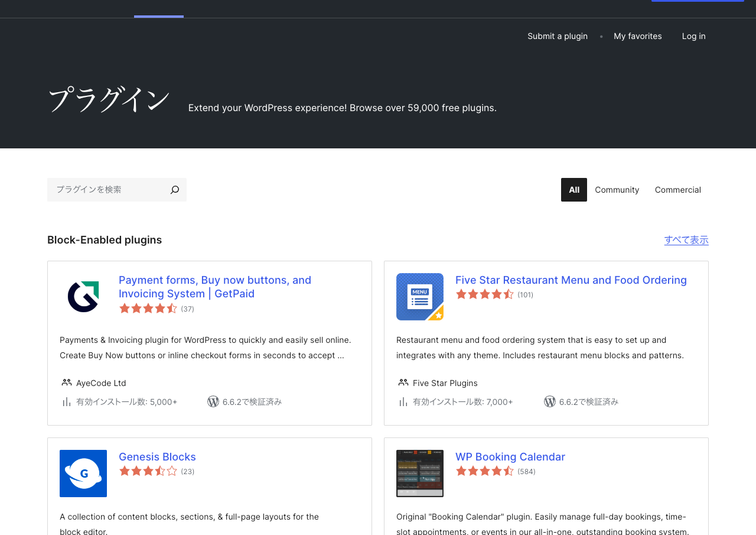Click the Genesis Blocks star rating
This screenshot has height=535, width=756.
148,471
